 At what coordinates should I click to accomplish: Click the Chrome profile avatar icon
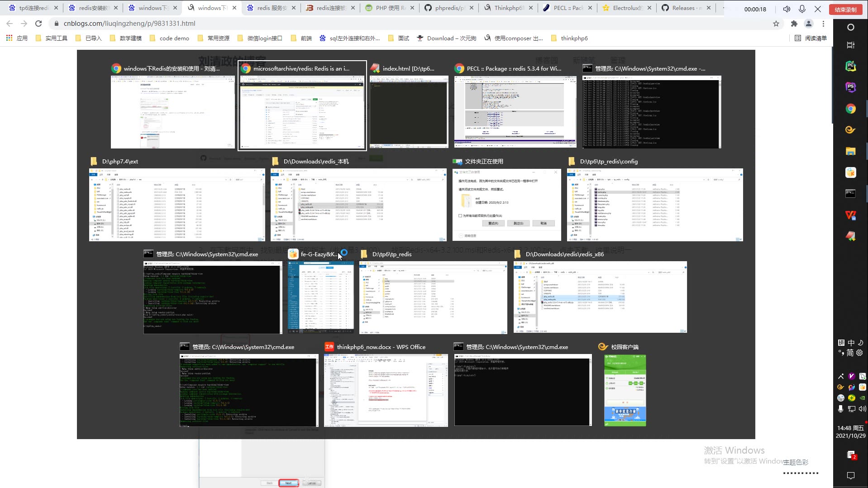[x=809, y=24]
